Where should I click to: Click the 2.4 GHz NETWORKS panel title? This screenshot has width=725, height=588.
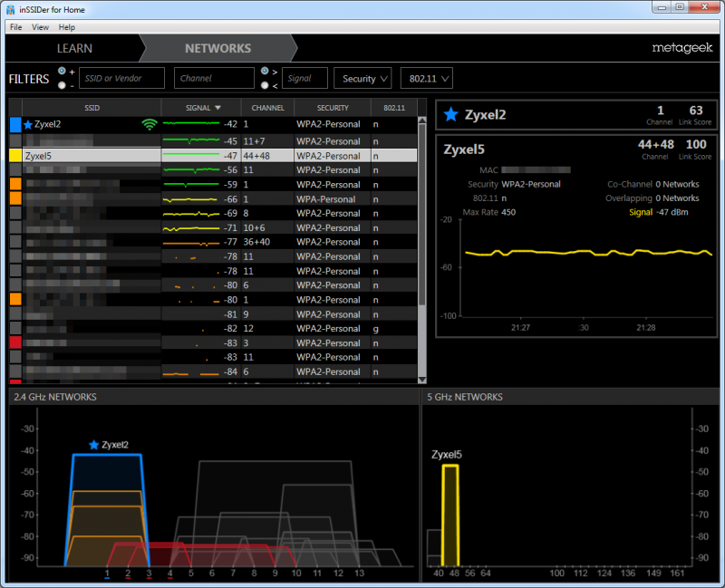pyautogui.click(x=55, y=397)
